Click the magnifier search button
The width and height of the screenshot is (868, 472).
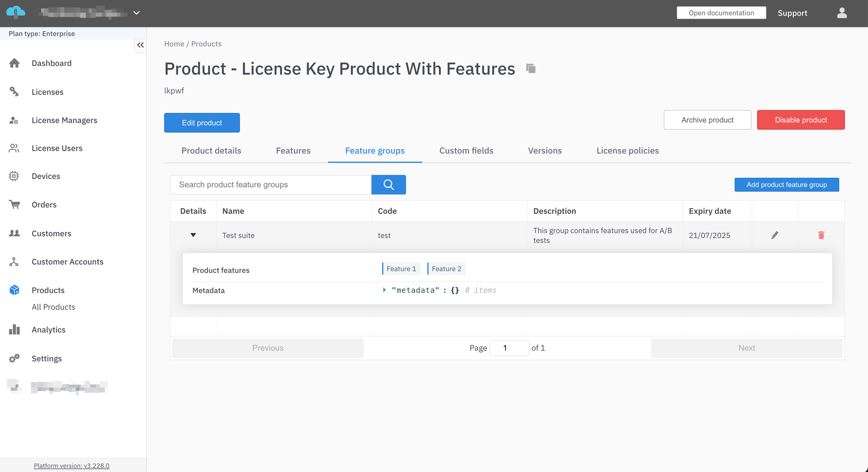[x=388, y=185]
